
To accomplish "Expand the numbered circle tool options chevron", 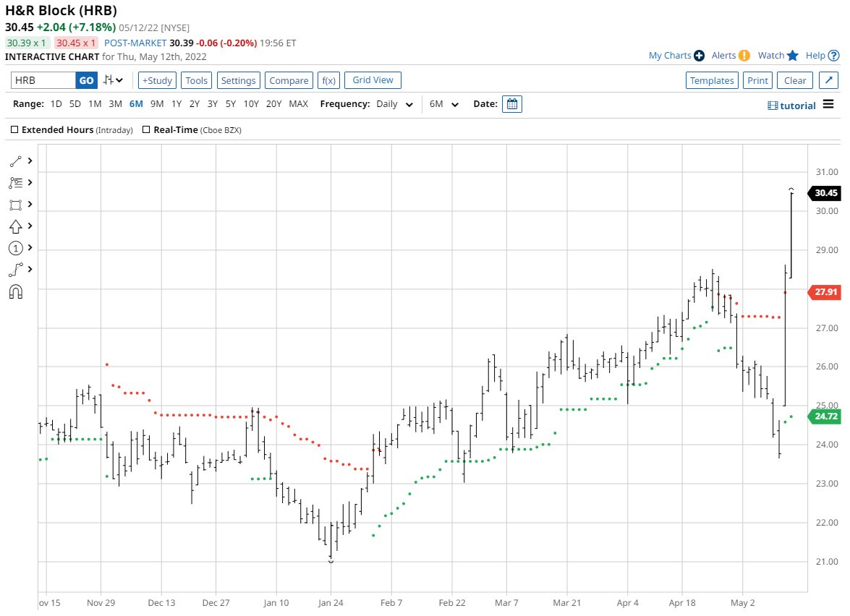I will click(x=30, y=247).
